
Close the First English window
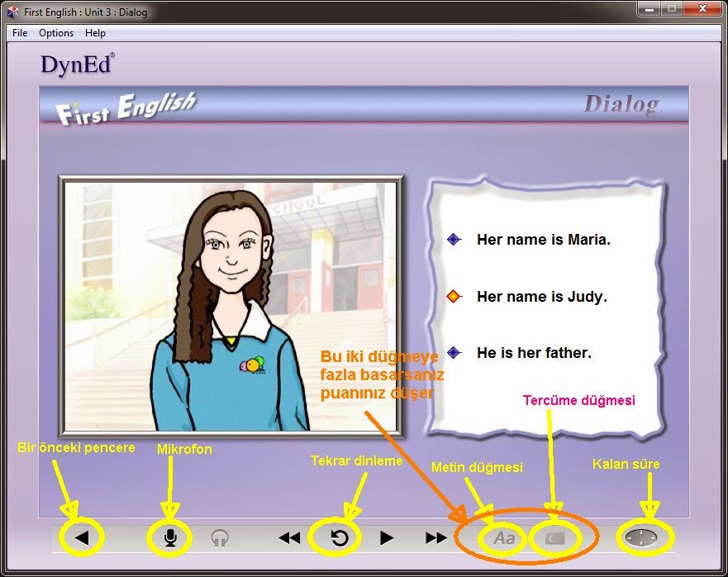703,9
